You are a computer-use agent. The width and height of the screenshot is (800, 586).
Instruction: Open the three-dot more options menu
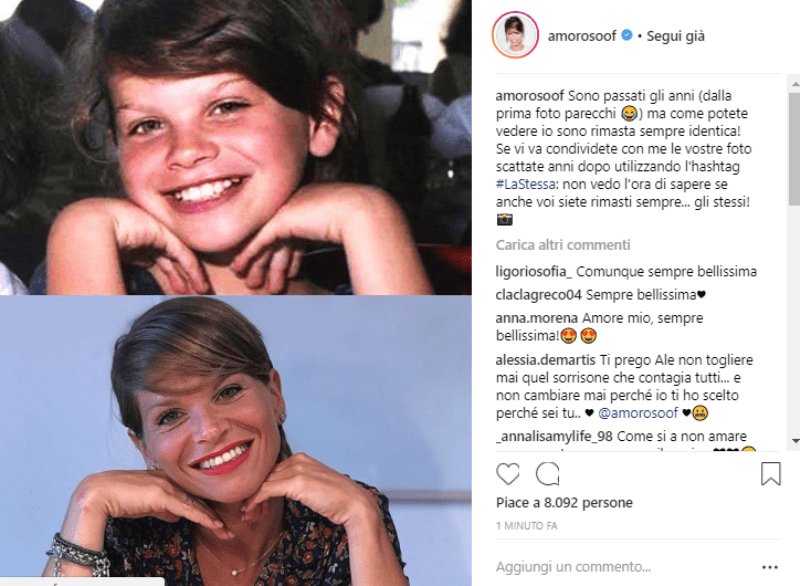(x=769, y=565)
